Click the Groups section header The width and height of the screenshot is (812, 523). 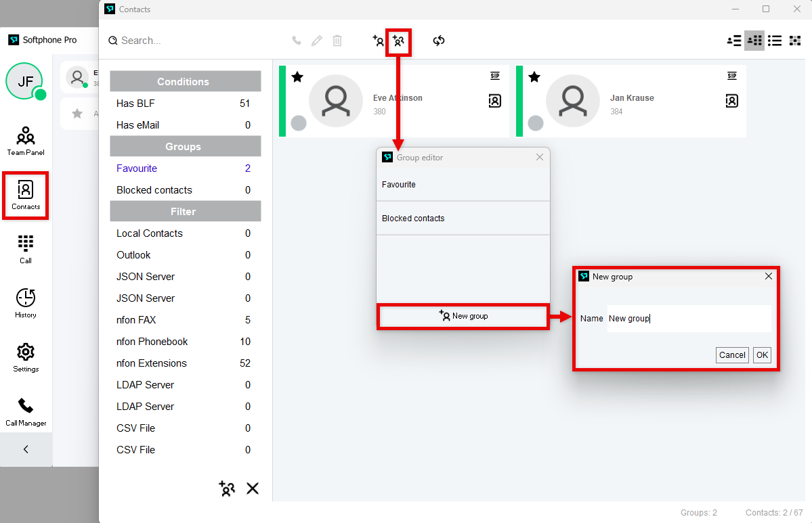186,146
